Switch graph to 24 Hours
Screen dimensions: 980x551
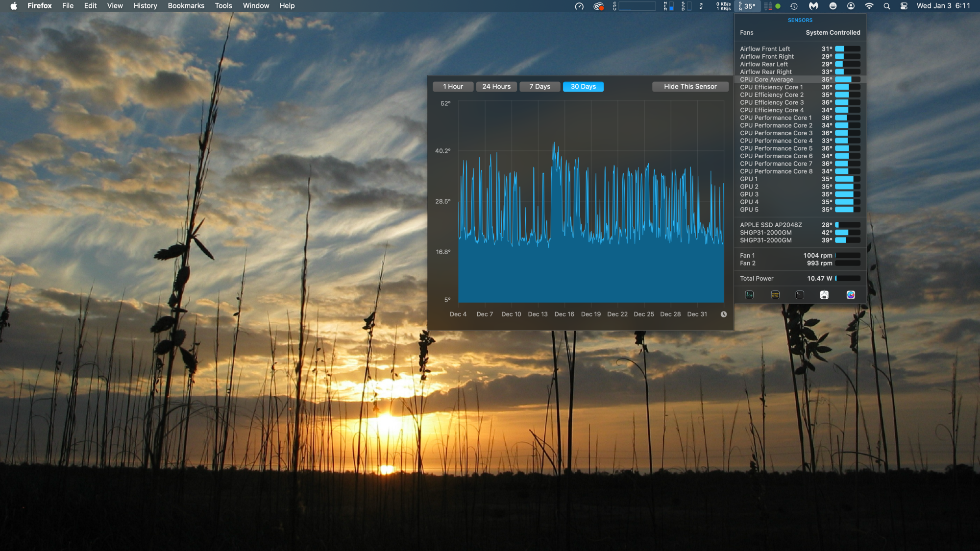[x=496, y=87]
